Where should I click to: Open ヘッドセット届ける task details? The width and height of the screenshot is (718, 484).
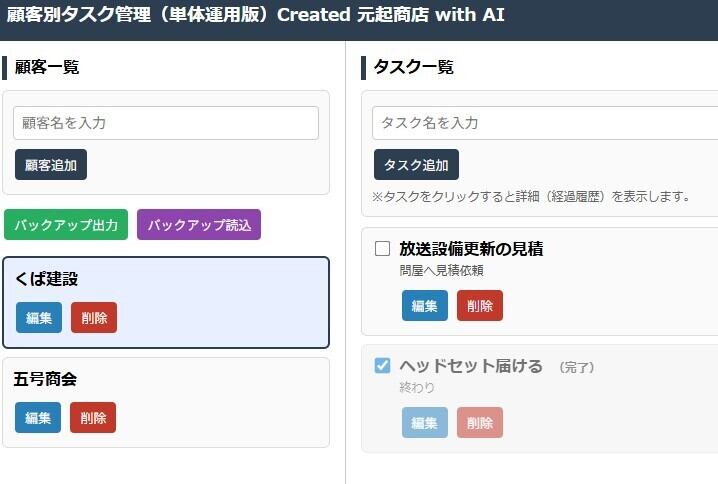click(471, 366)
